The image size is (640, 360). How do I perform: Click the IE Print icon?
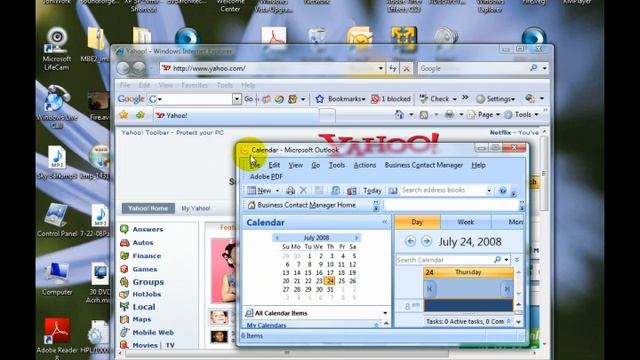click(449, 115)
